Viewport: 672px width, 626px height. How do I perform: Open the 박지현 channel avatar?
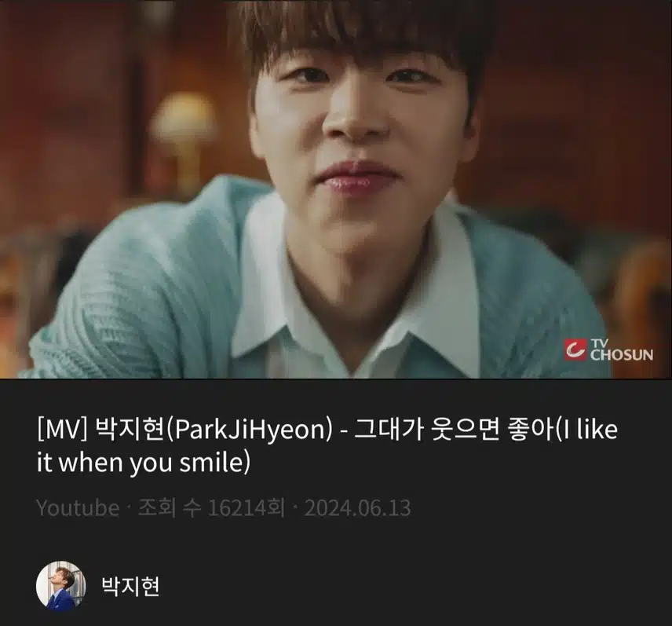click(x=61, y=586)
